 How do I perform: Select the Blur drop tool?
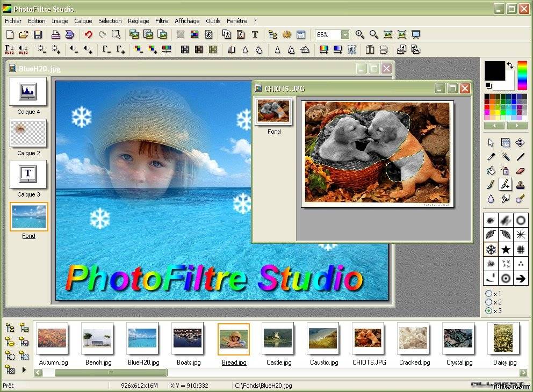[491, 199]
